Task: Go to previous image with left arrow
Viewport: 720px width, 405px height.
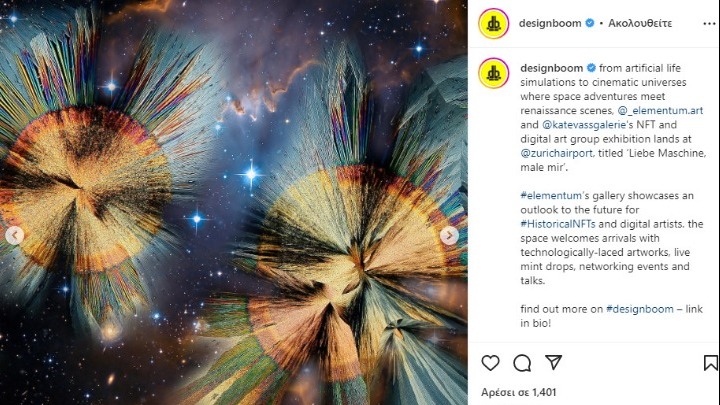Action: [15, 236]
